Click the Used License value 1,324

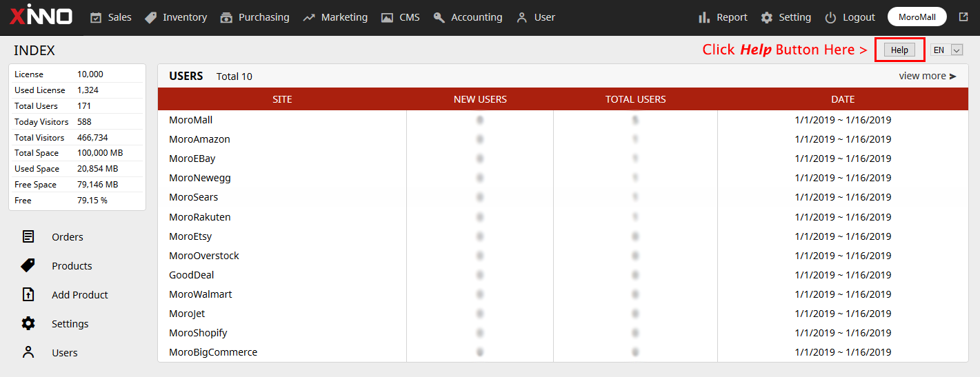88,90
